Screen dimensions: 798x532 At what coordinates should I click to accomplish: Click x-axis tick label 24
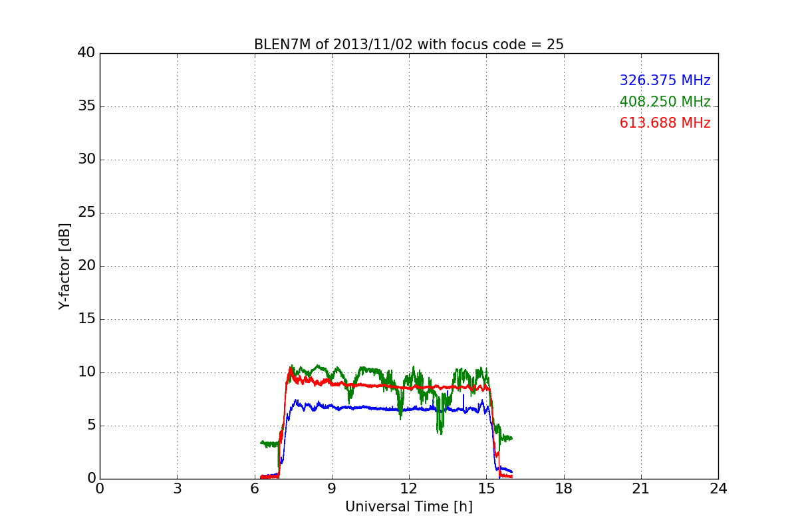pos(718,489)
